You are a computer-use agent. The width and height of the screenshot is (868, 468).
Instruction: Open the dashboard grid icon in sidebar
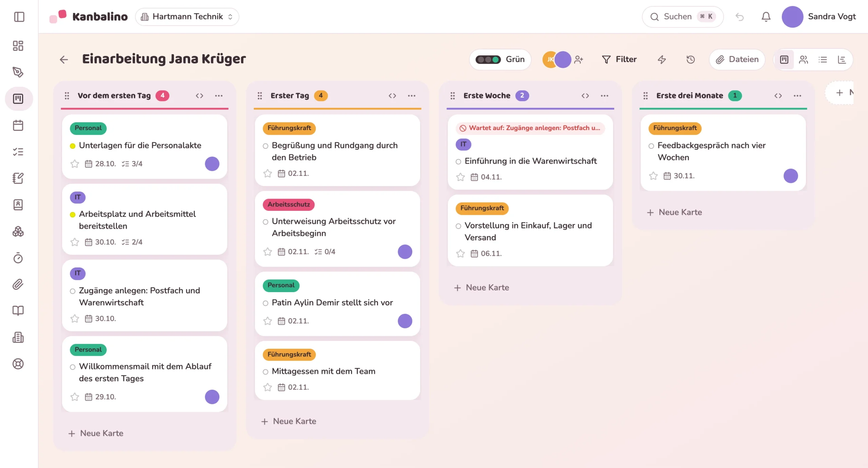18,46
